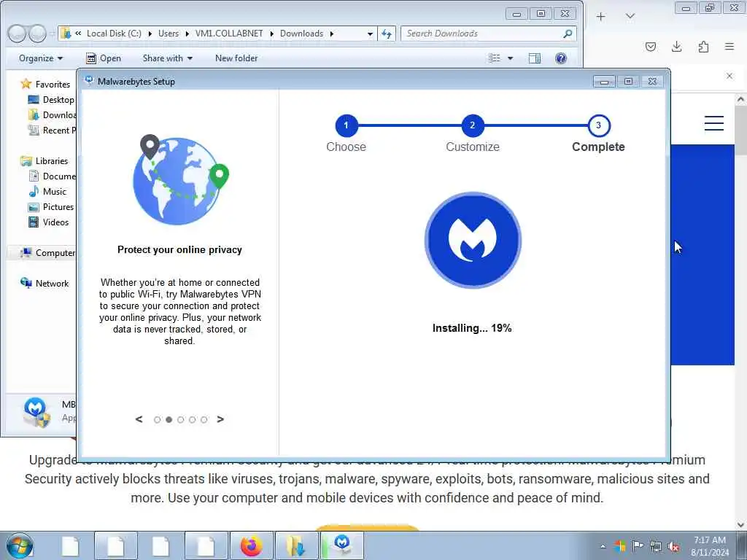The height and width of the screenshot is (560, 747).
Task: Open the Share with dropdown
Action: click(x=168, y=58)
